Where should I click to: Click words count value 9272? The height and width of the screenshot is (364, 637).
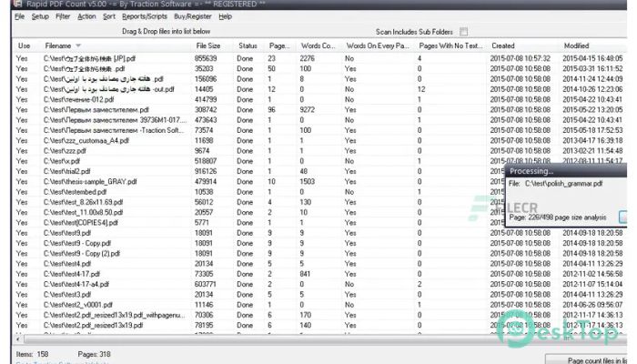point(308,110)
